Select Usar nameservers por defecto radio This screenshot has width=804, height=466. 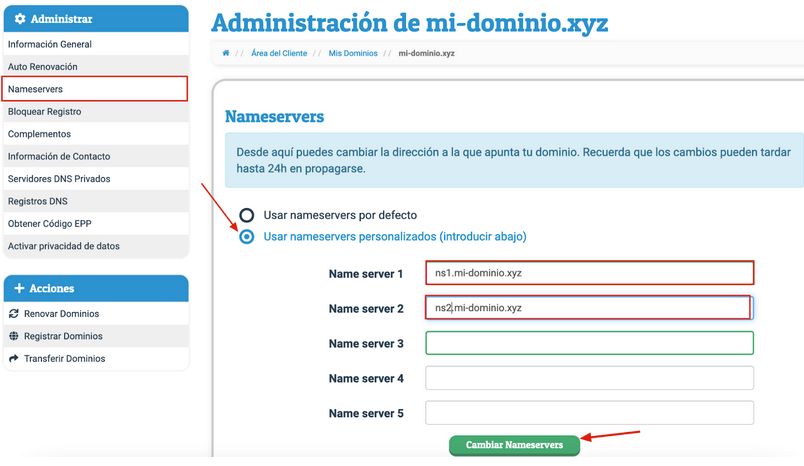coord(246,215)
